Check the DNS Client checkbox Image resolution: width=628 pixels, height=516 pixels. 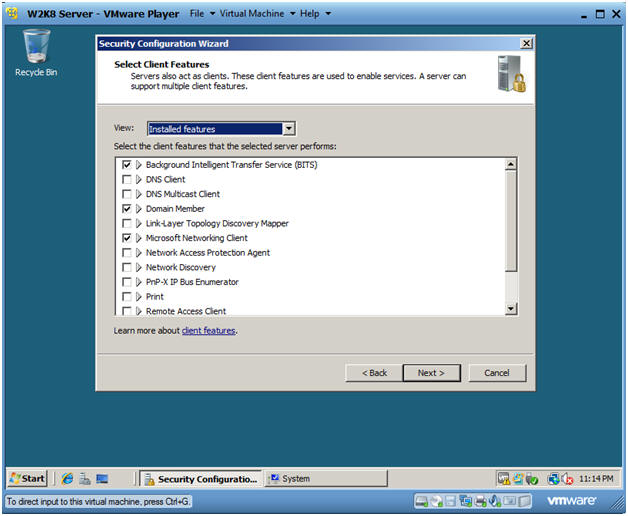[127, 179]
